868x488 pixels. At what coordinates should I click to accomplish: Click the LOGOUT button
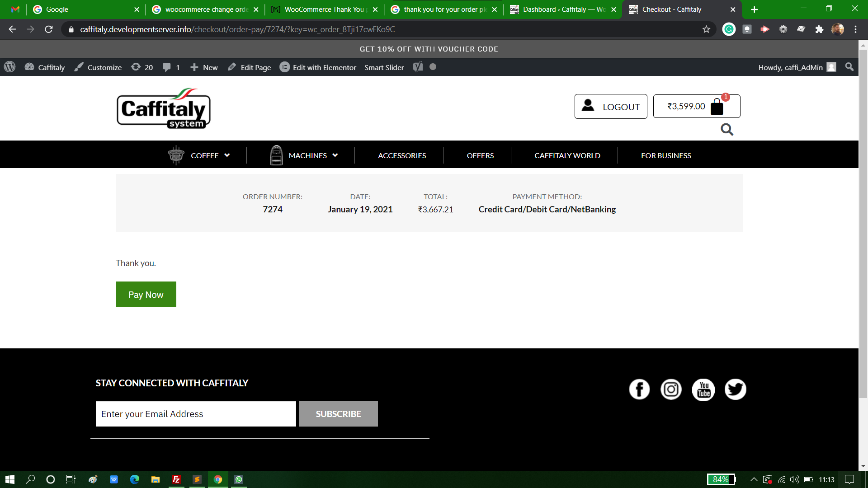point(610,107)
